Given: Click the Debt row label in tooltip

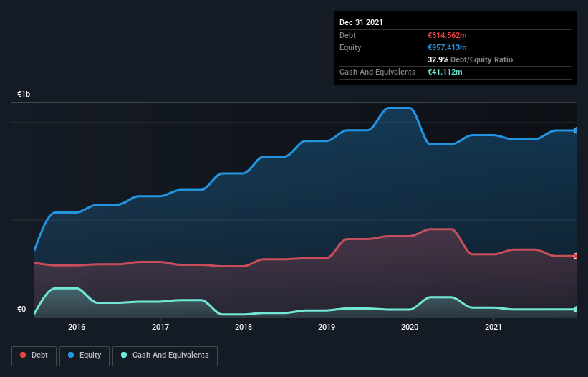Looking at the screenshot, I should pos(347,35).
